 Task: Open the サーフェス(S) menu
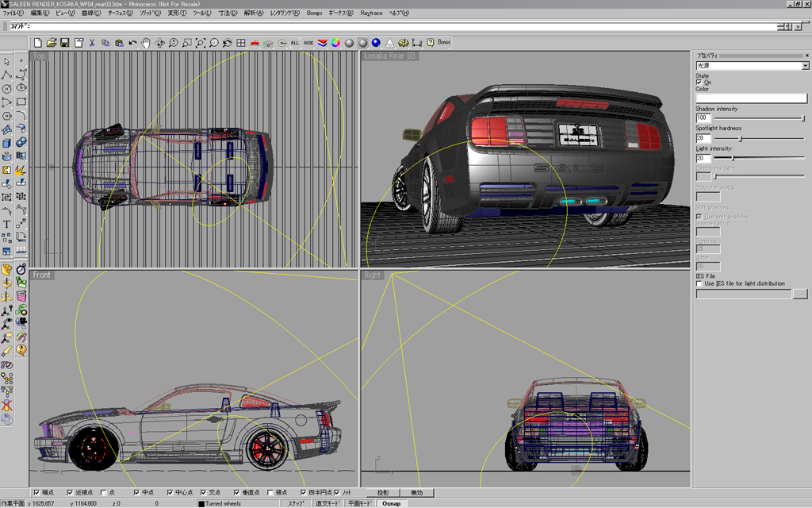pyautogui.click(x=121, y=13)
